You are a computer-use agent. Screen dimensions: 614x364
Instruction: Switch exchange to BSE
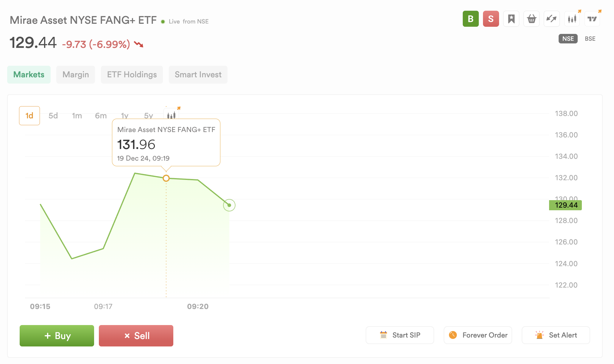590,39
